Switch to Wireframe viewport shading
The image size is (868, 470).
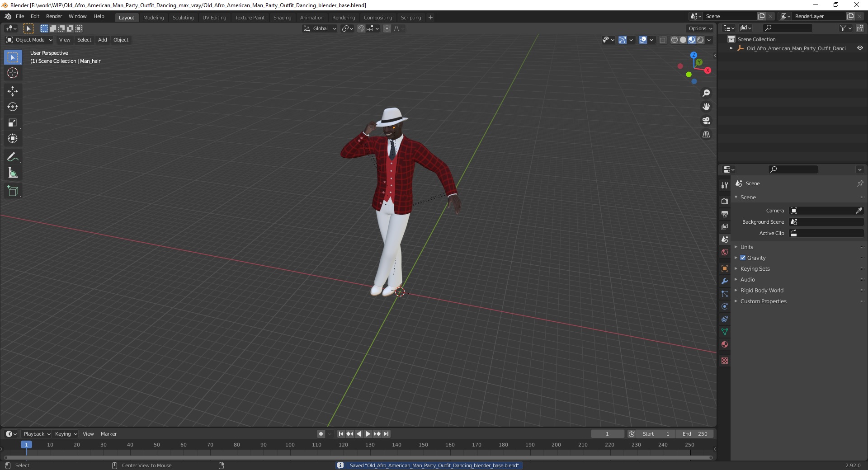[675, 40]
